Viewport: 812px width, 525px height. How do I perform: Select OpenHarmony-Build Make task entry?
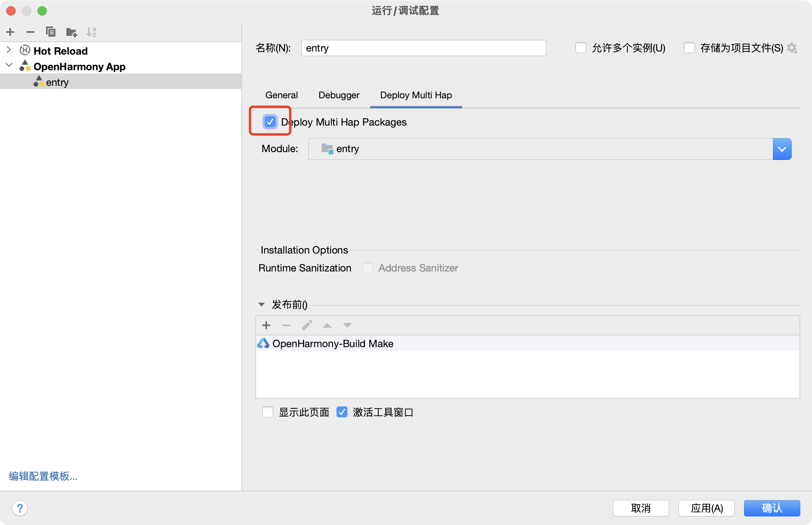[333, 344]
